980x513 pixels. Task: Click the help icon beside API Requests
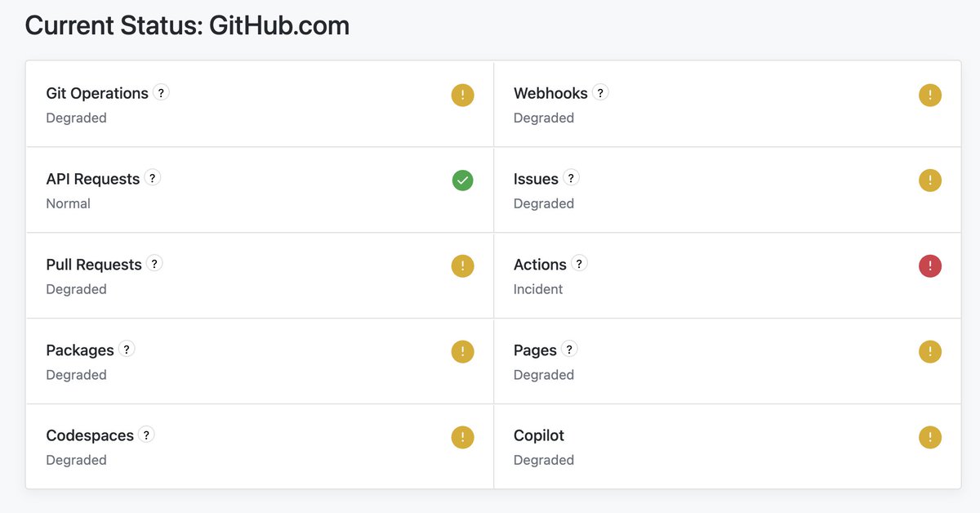[x=153, y=177]
